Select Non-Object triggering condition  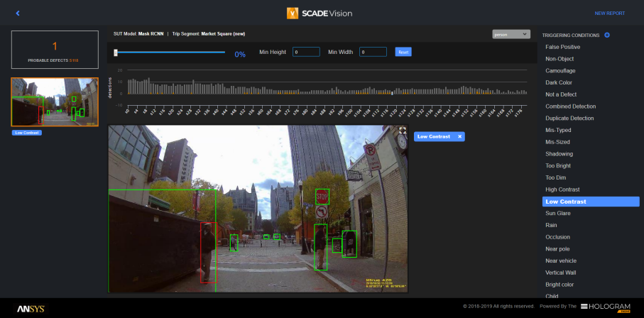560,59
